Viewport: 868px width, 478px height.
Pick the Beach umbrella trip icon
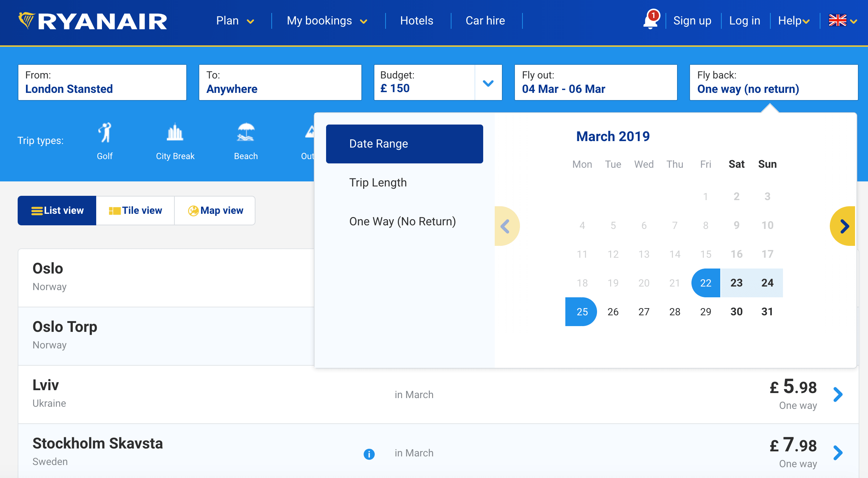coord(246,133)
